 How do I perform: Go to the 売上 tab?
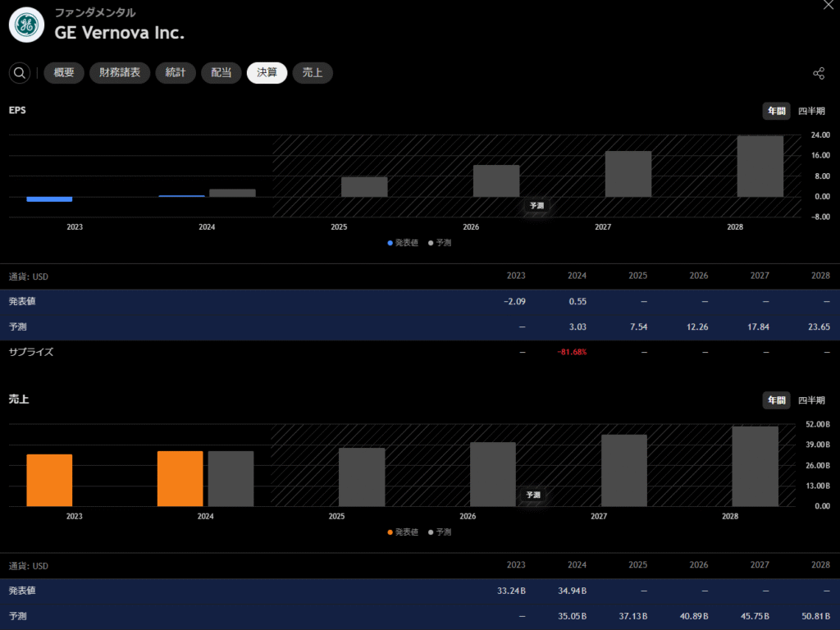tap(313, 73)
